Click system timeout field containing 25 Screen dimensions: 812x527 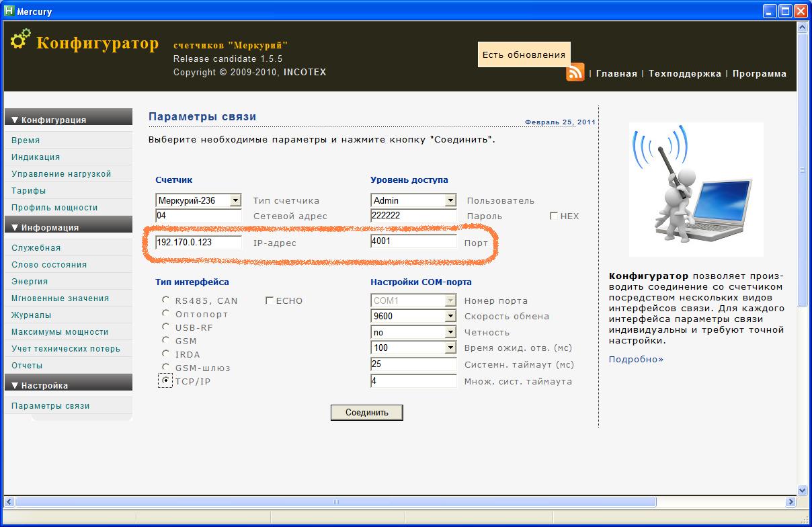pos(413,364)
